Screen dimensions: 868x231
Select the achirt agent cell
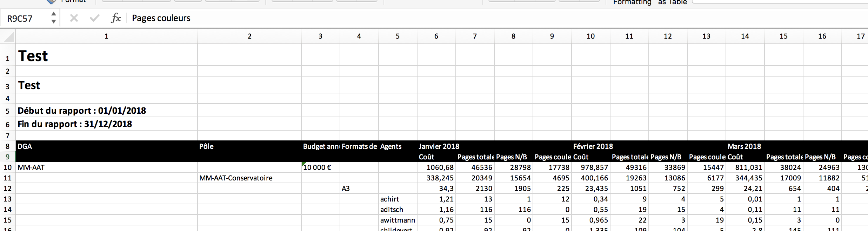point(398,199)
